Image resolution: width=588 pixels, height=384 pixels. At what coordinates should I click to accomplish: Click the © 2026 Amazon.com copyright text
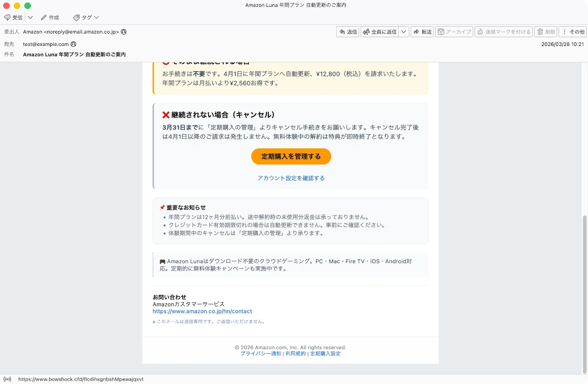click(x=290, y=347)
